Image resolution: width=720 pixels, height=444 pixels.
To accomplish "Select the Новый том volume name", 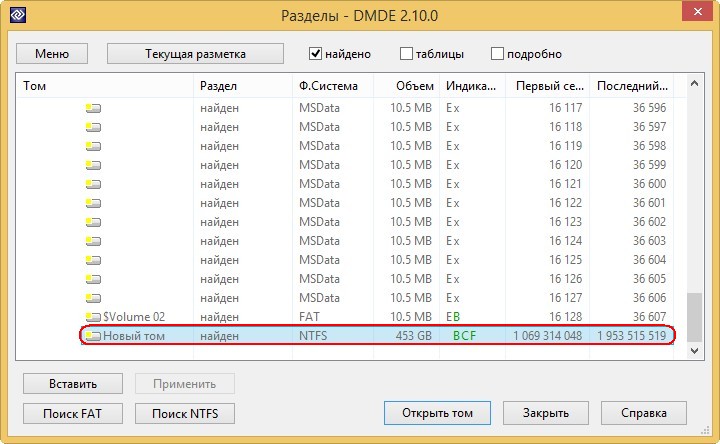I will coord(134,336).
